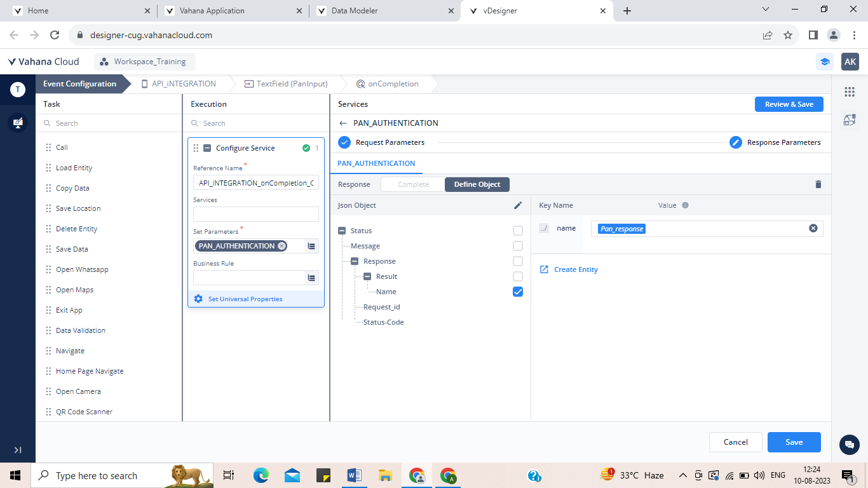Toggle the Status checkbox
Image resolution: width=868 pixels, height=488 pixels.
pos(518,231)
